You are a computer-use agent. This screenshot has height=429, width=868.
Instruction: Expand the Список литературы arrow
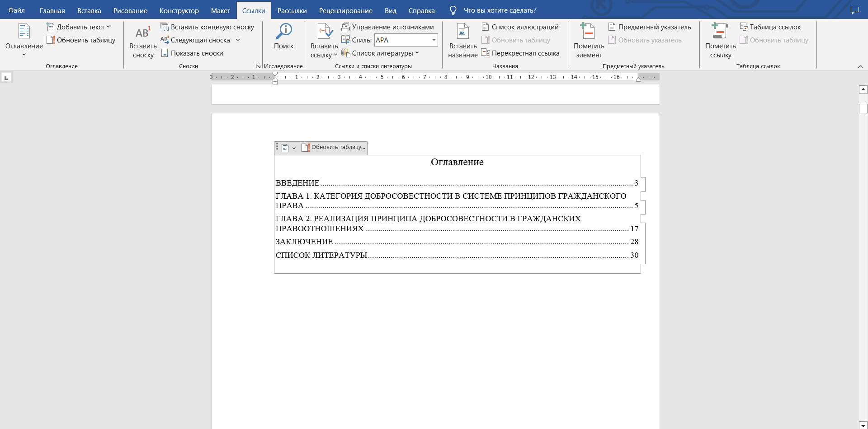pos(417,53)
